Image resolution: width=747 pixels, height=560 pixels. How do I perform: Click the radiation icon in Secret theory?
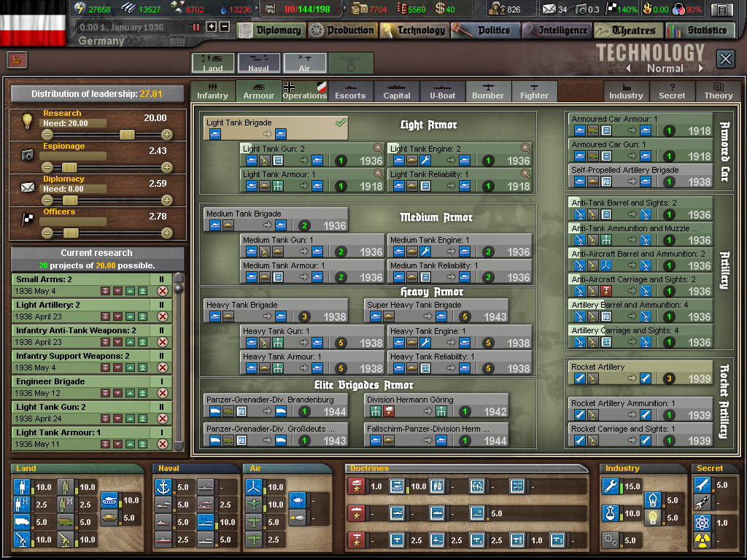click(x=702, y=540)
